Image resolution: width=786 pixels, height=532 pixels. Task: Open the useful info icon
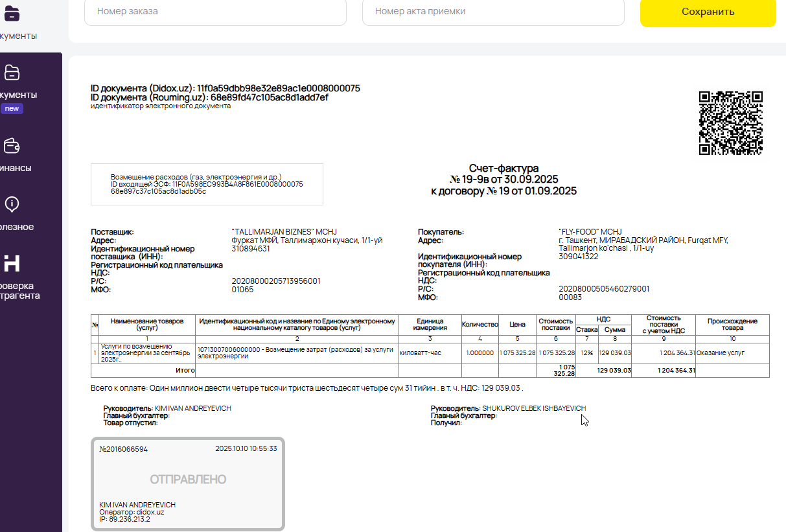12,205
